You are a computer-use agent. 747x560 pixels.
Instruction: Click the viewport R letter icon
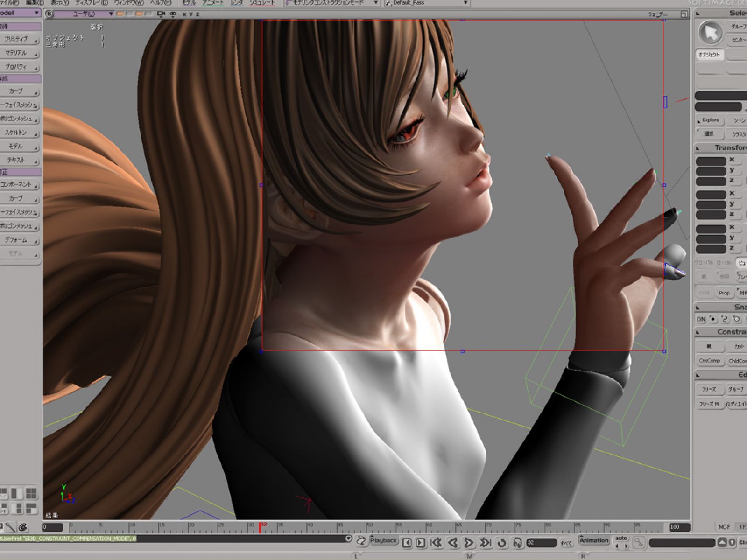tap(49, 14)
